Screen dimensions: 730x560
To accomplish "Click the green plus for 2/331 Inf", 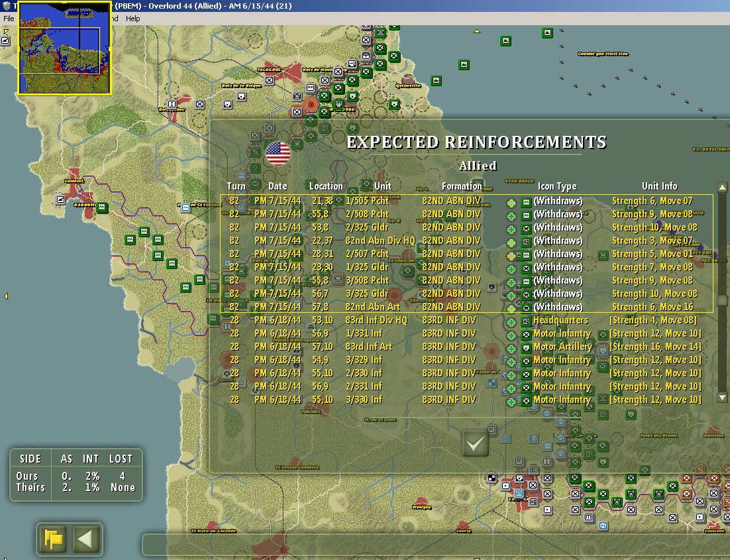I will click(x=511, y=388).
